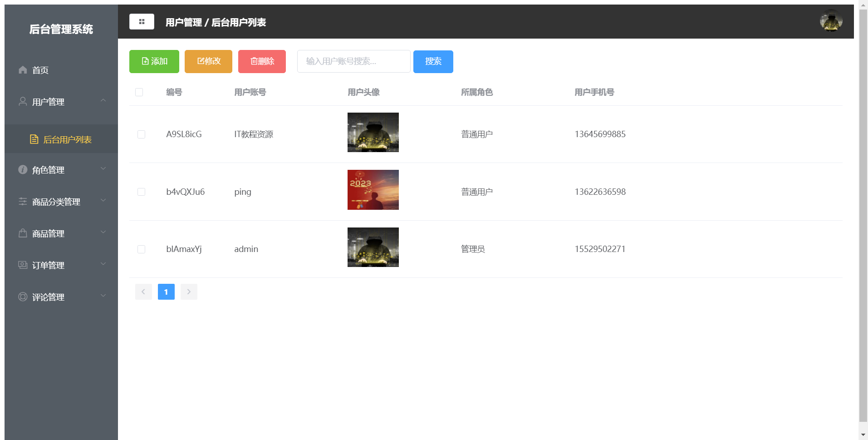
Task: Expand the 商品管理 chevron
Action: click(x=103, y=232)
